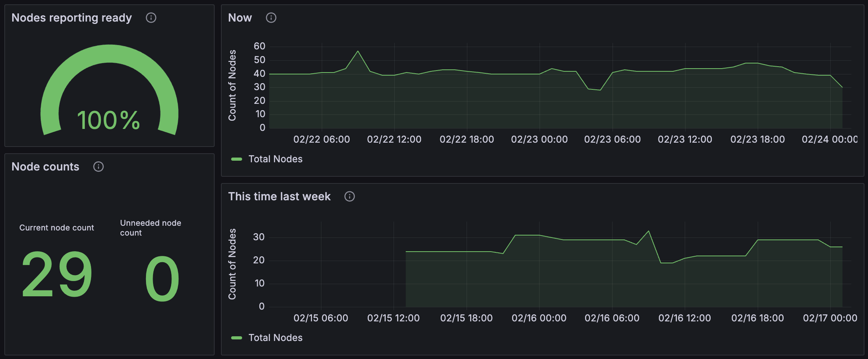Toggle Total Nodes legend in last week panel
Viewport: 868px width, 359px height.
pyautogui.click(x=275, y=338)
